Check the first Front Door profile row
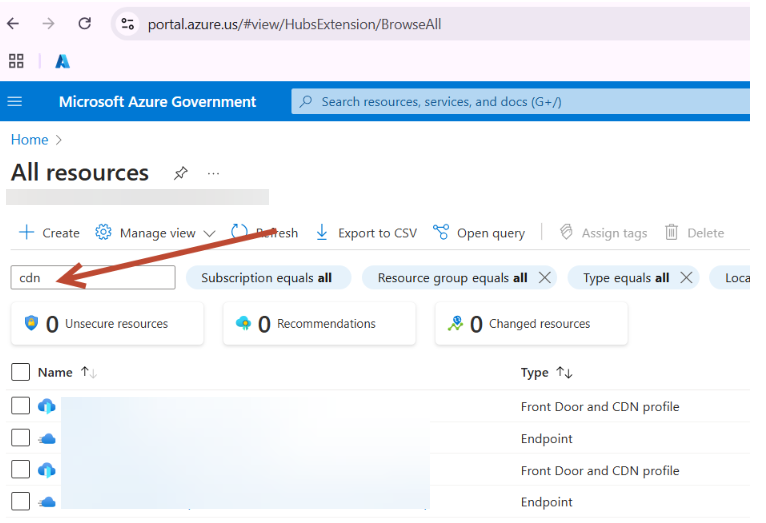The image size is (766, 523). pyautogui.click(x=21, y=406)
